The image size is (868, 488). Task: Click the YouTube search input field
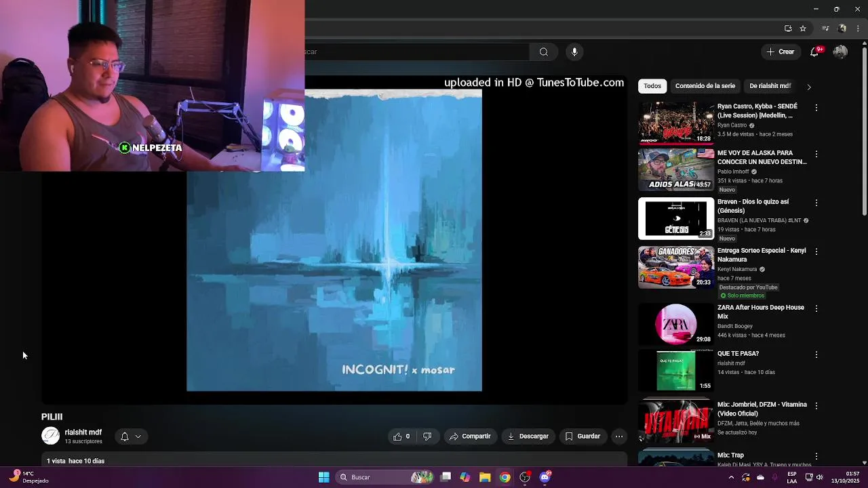click(x=416, y=52)
